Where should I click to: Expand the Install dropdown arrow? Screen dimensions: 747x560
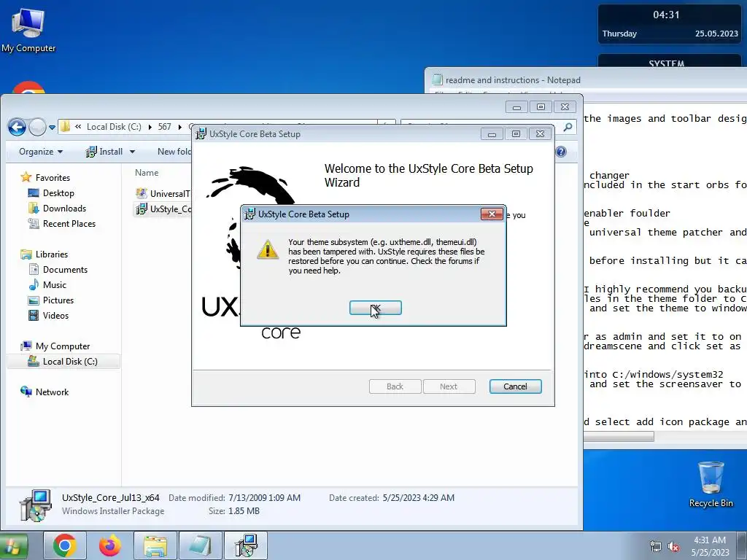[x=132, y=152]
